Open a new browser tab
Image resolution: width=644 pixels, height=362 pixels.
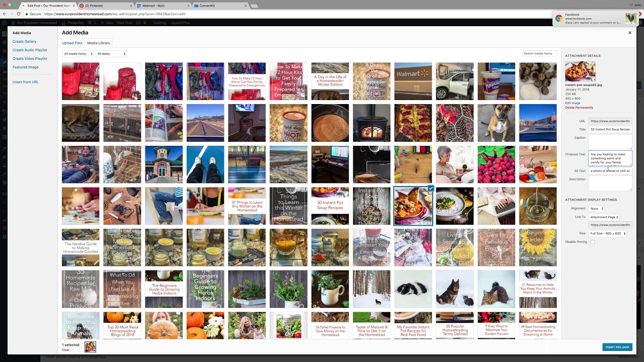pos(255,6)
